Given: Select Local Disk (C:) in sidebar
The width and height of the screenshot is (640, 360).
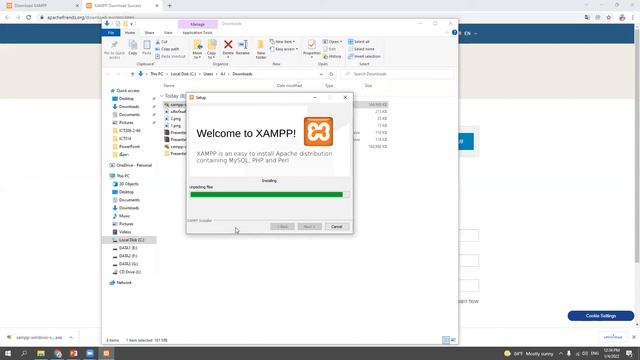Looking at the screenshot, I should (129, 240).
